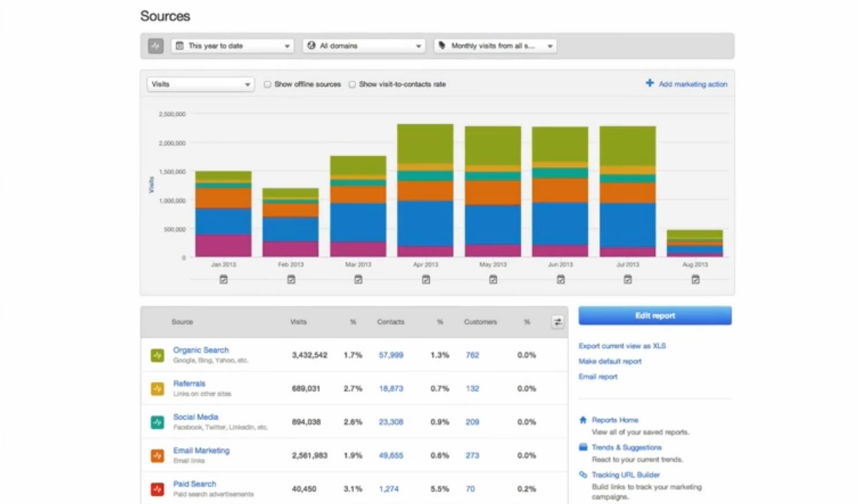Click the yellow Referrals source icon
The image size is (858, 504).
(x=157, y=389)
